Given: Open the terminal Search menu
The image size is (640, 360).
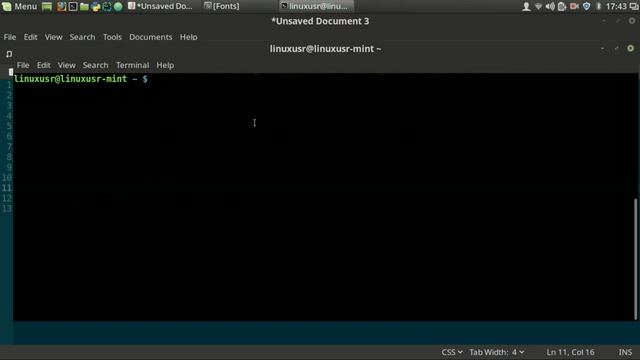Looking at the screenshot, I should click(x=96, y=65).
